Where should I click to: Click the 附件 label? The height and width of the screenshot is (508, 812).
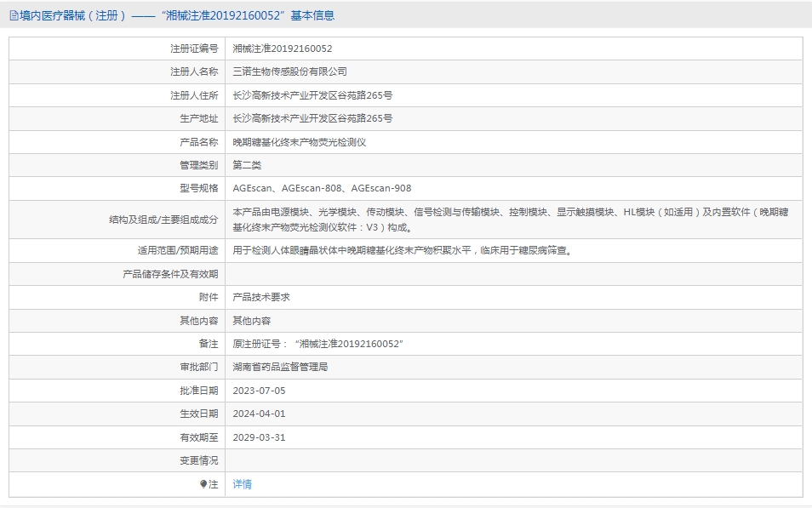[209, 297]
